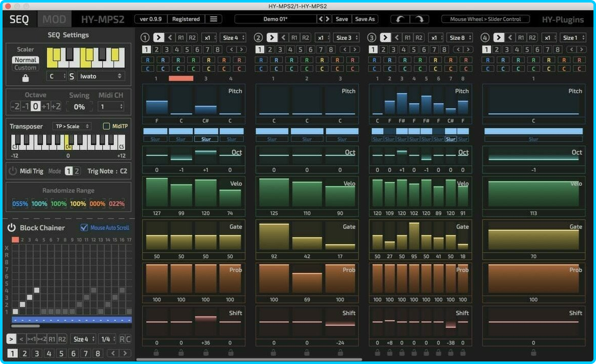
Task: Toggle highlighted Slur on sequencer 1 step 3
Action: click(x=206, y=139)
